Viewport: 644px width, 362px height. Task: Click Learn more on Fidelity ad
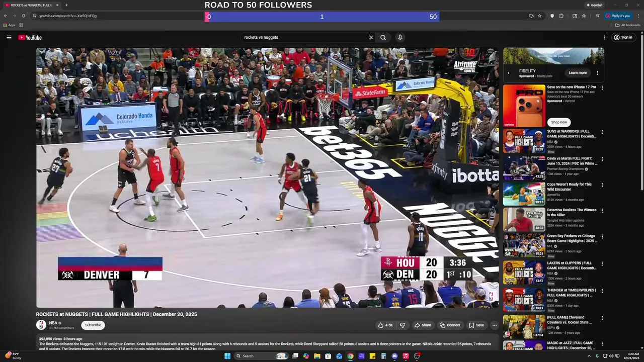(578, 73)
